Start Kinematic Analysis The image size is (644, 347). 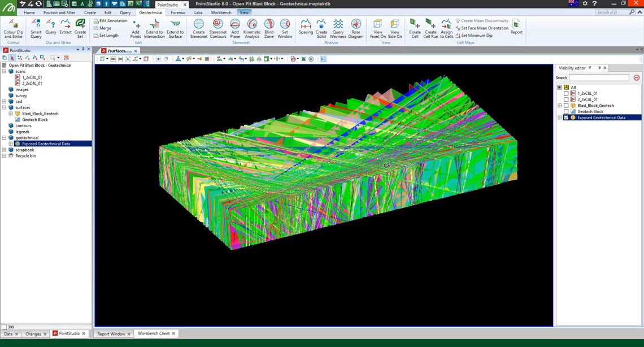tap(252, 28)
